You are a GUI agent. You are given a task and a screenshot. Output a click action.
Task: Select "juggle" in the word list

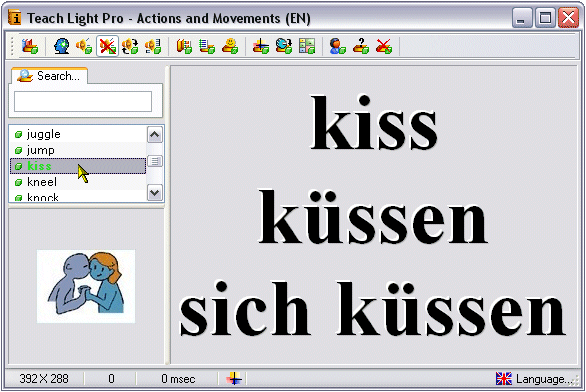coord(78,134)
